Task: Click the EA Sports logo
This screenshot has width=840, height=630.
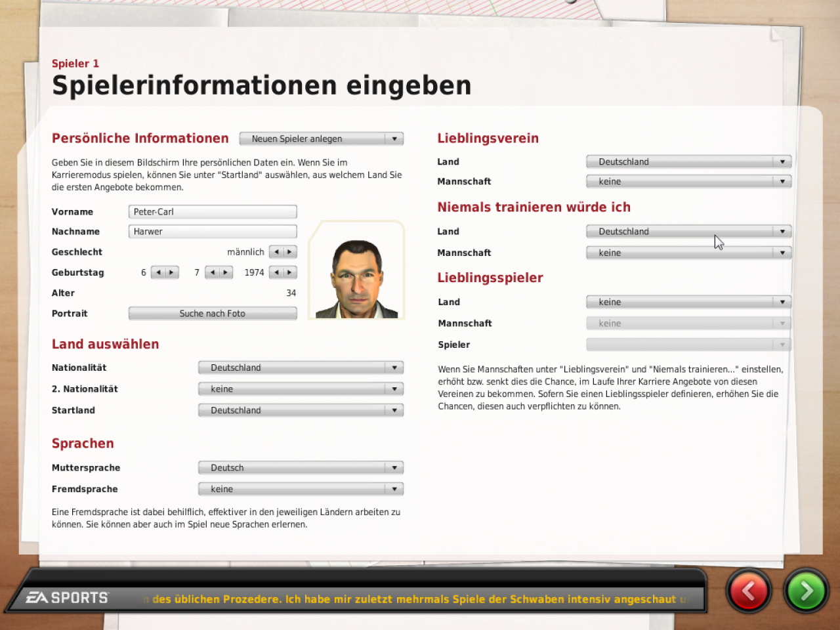Action: (67, 598)
